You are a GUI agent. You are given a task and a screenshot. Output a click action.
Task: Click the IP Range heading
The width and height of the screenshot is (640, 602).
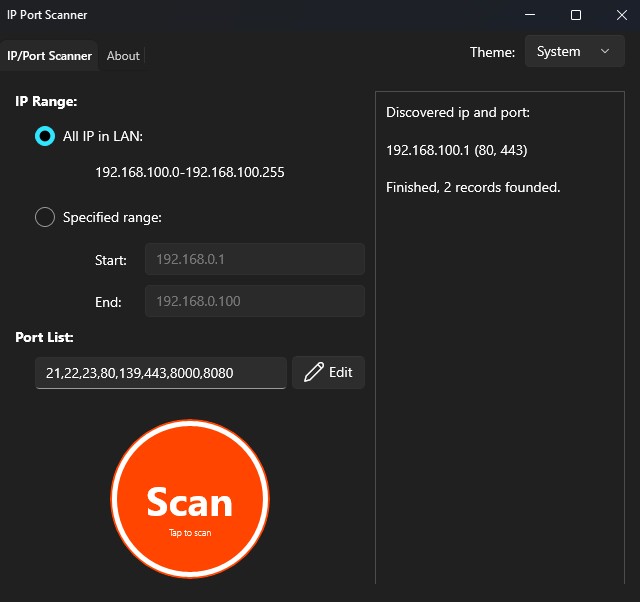pos(46,101)
